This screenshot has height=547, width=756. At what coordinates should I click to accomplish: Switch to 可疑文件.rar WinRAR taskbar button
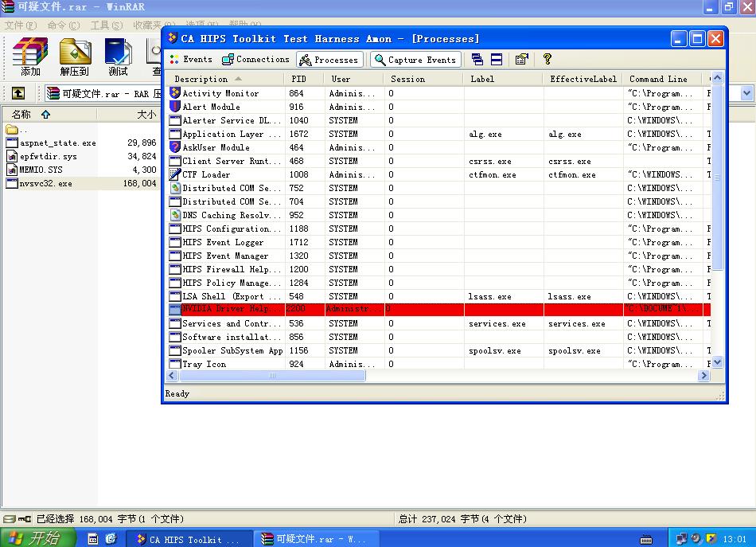coord(315,539)
